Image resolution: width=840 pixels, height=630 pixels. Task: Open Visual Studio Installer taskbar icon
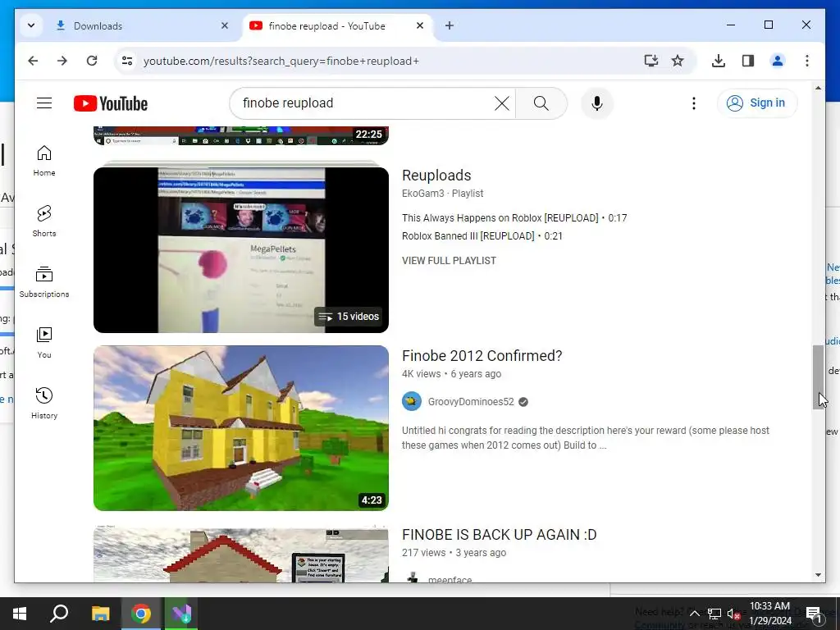tap(181, 614)
